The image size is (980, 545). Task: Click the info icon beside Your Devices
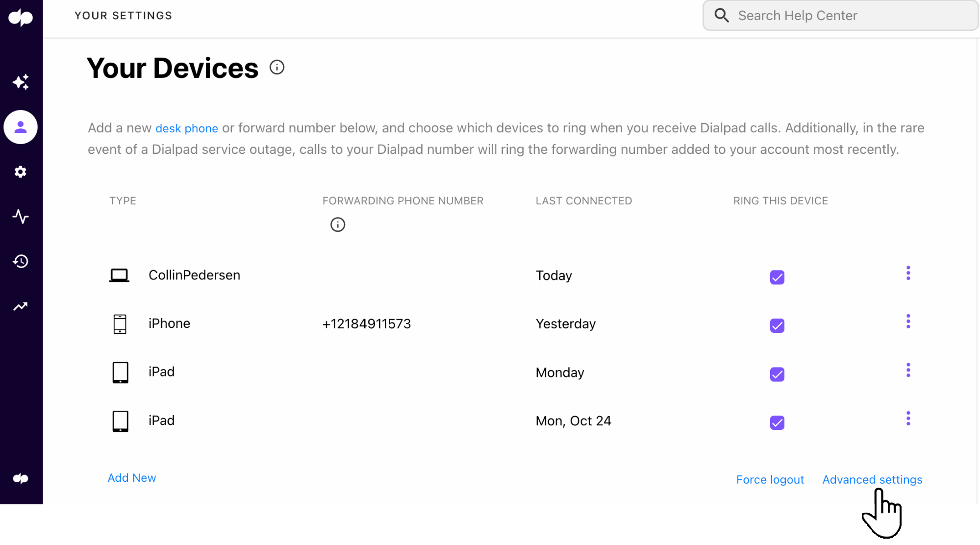277,68
